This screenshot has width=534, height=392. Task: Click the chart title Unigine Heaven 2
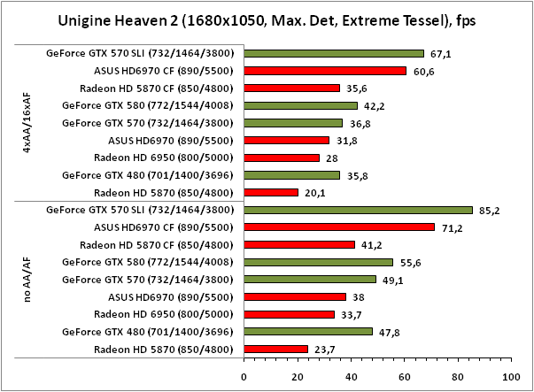point(267,19)
